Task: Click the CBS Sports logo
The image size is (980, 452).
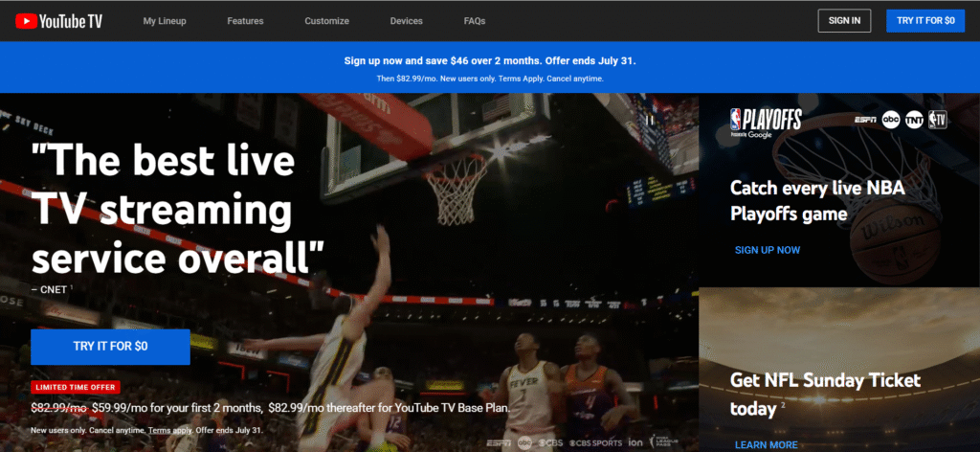Action: 595,442
